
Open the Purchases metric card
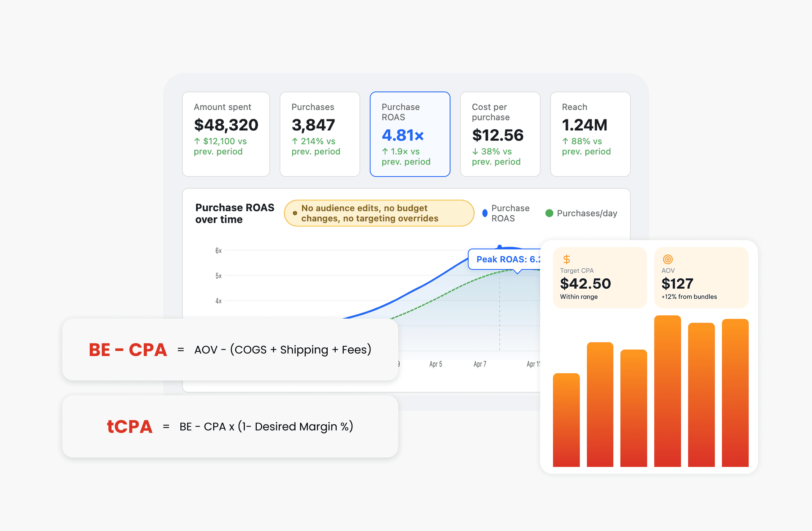(x=320, y=134)
